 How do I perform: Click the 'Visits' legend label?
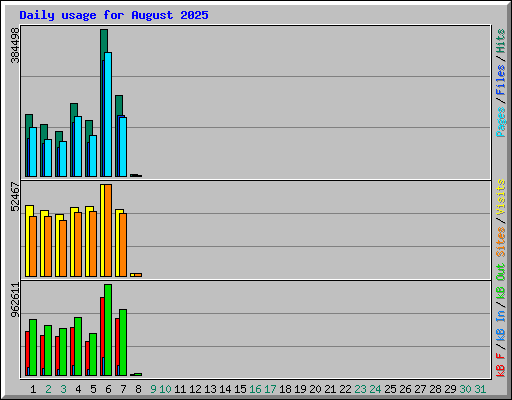(x=501, y=197)
